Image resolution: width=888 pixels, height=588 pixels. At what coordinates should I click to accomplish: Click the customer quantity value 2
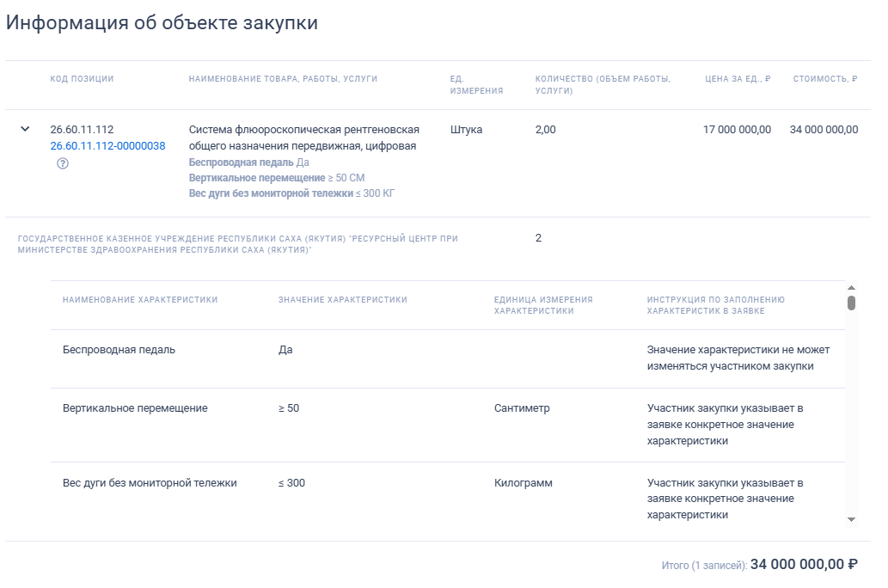[x=539, y=238]
